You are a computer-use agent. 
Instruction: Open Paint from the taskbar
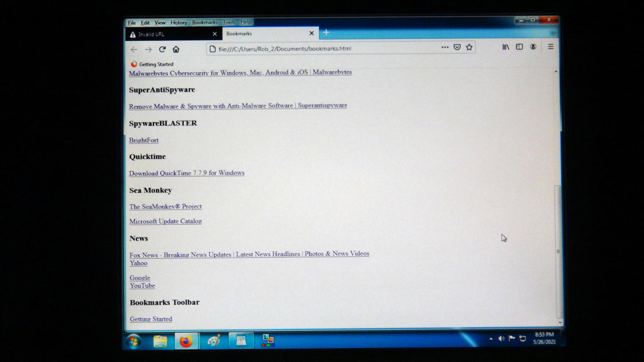click(214, 341)
